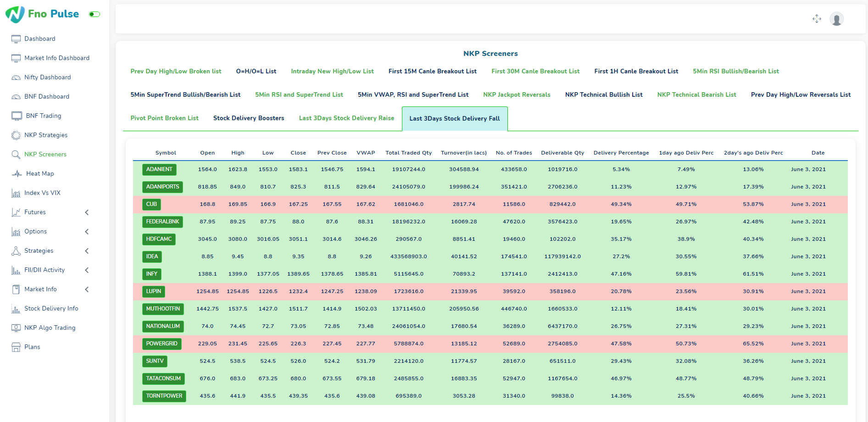868x422 pixels.
Task: Select Last 3Days Stock Delivery Fall tab
Action: click(455, 119)
